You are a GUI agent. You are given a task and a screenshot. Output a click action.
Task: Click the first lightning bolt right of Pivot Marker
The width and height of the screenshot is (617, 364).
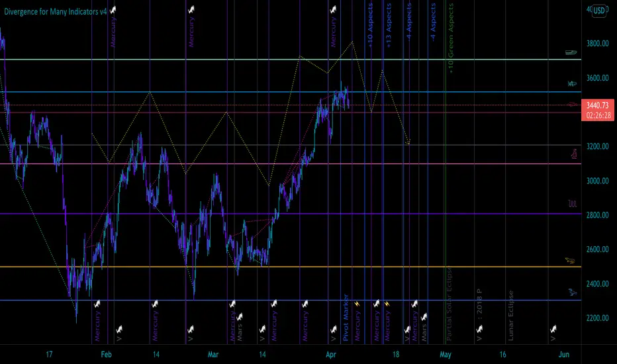[357, 304]
